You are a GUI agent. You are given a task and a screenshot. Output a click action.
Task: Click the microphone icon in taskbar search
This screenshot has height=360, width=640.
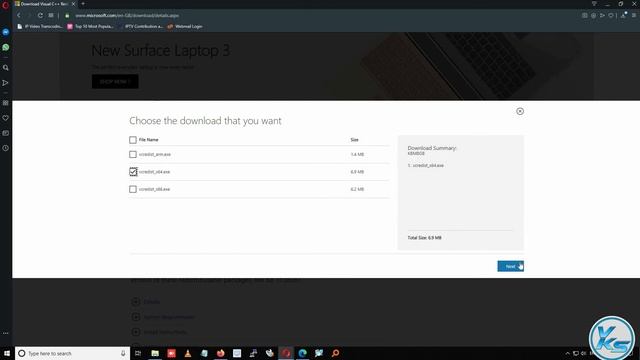click(x=123, y=353)
